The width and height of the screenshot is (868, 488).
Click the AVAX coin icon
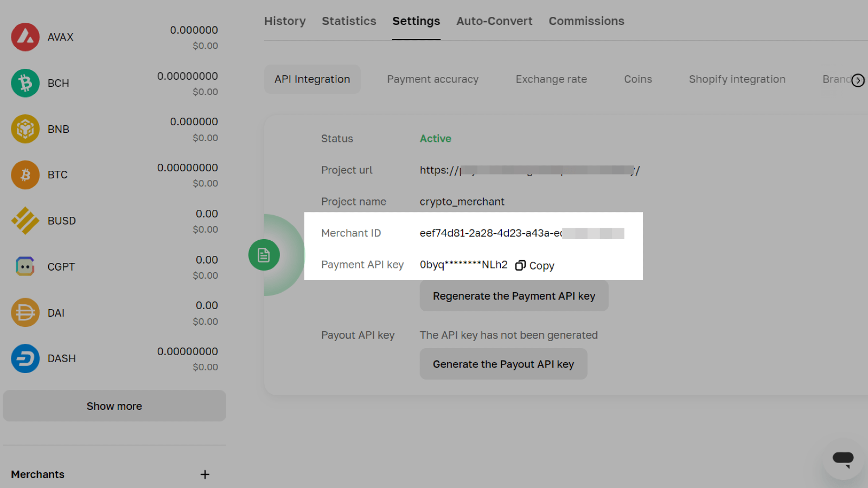tap(25, 37)
